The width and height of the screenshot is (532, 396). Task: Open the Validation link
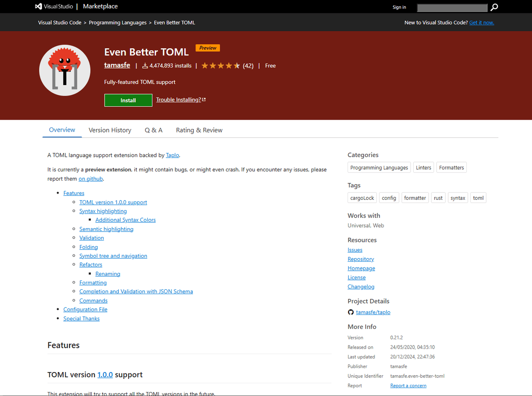(92, 238)
